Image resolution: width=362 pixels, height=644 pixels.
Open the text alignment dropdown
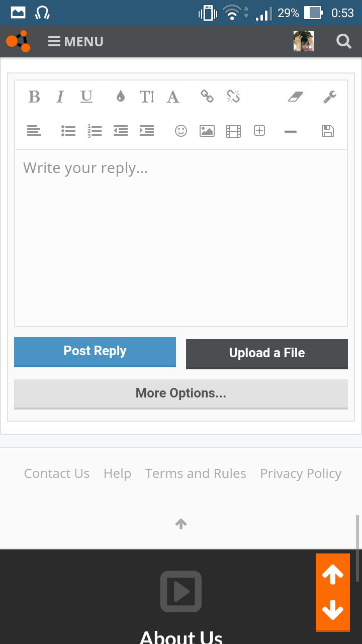coord(34,131)
